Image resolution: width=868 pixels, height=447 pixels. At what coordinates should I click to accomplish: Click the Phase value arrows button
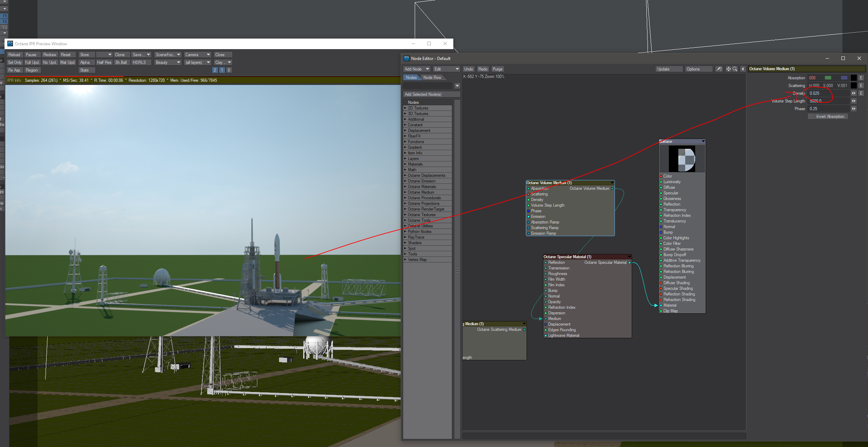(854, 109)
